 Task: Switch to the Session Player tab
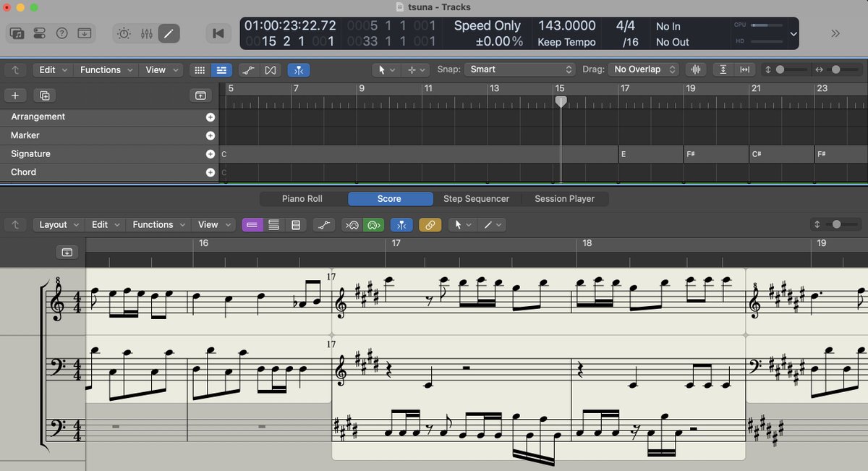[564, 199]
